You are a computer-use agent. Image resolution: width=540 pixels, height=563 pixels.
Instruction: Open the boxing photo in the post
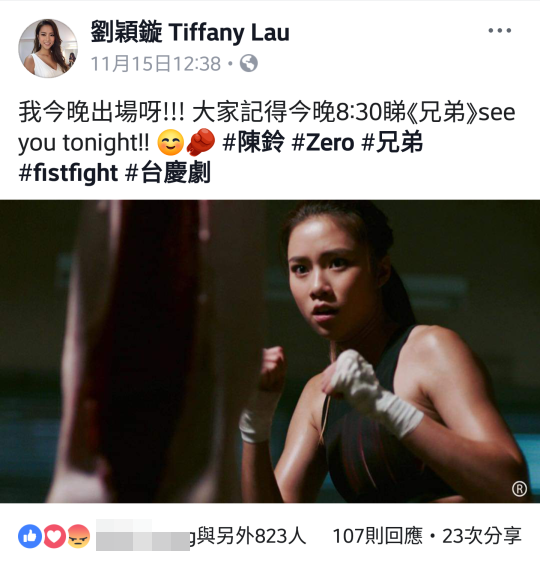[x=270, y=351]
